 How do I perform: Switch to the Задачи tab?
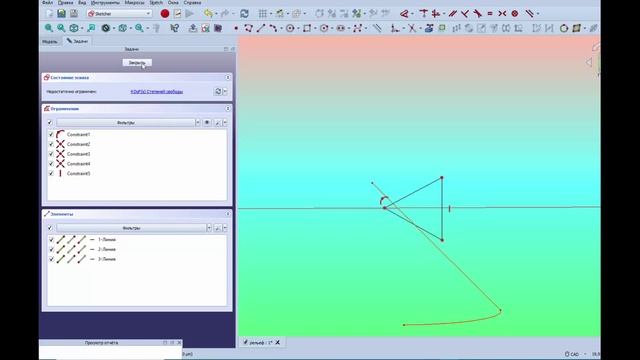tap(77, 41)
